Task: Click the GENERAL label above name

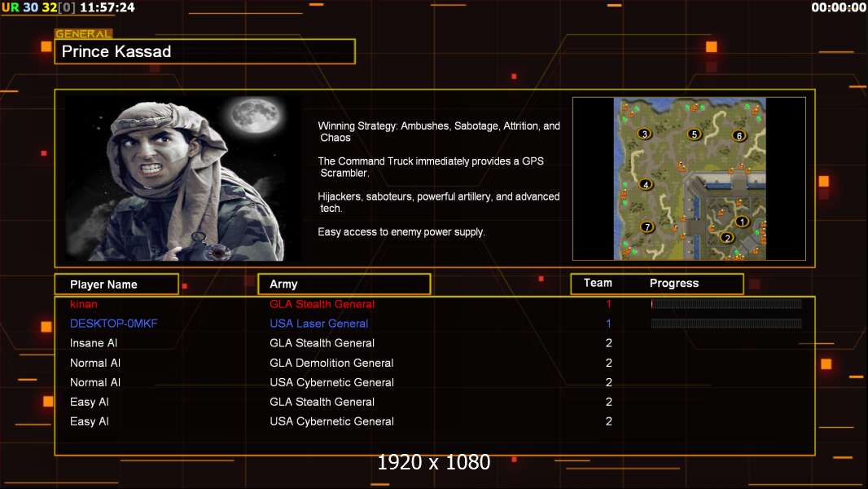Action: [83, 33]
